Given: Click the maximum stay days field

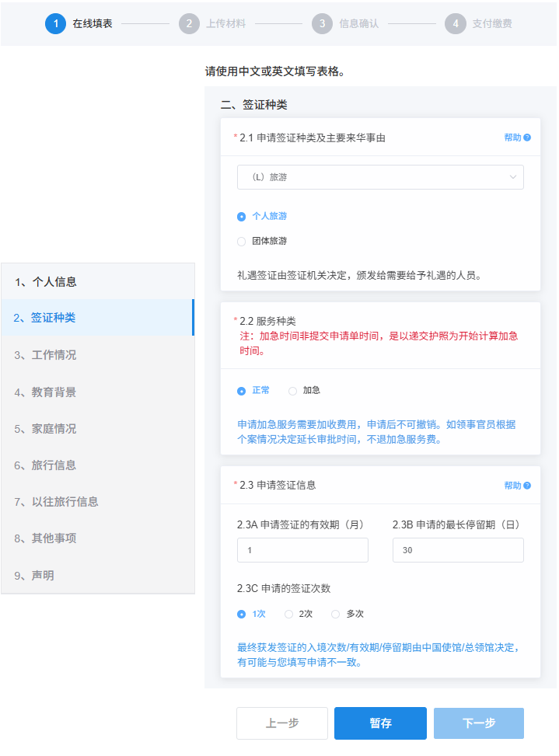Looking at the screenshot, I should coord(458,550).
